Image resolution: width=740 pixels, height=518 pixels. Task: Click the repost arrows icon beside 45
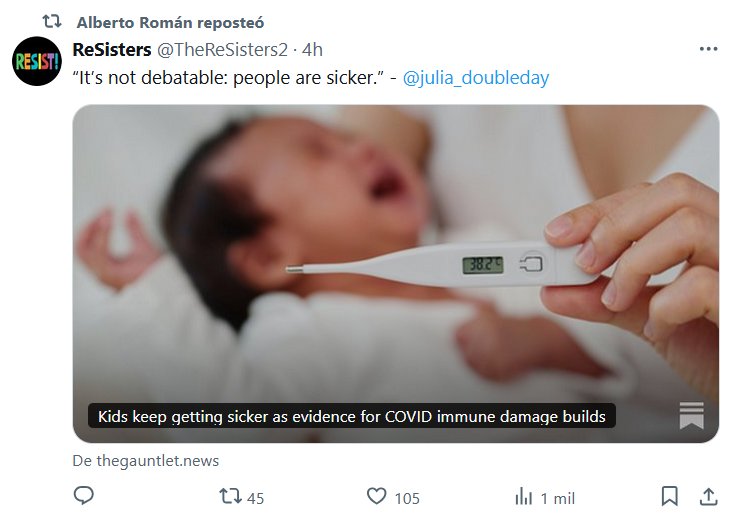230,496
